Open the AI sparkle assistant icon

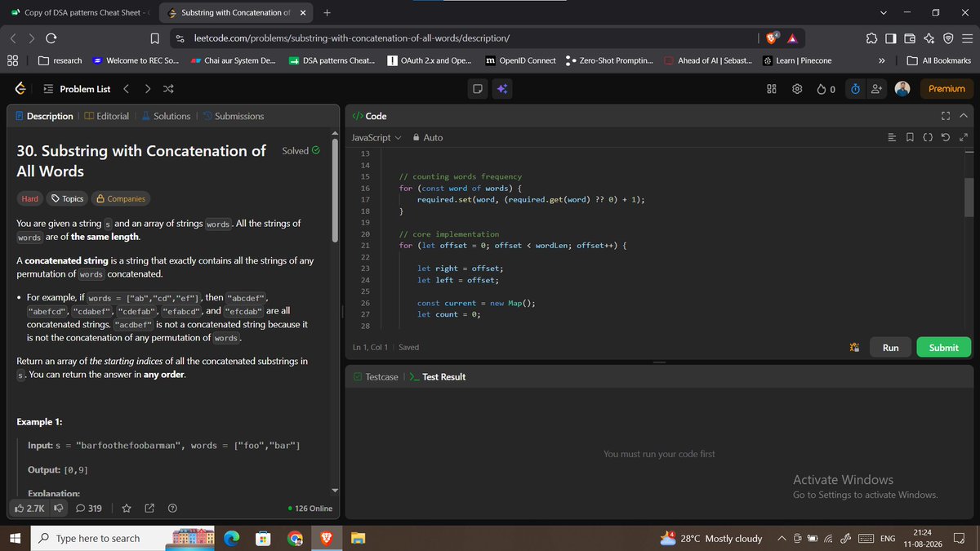click(x=502, y=89)
